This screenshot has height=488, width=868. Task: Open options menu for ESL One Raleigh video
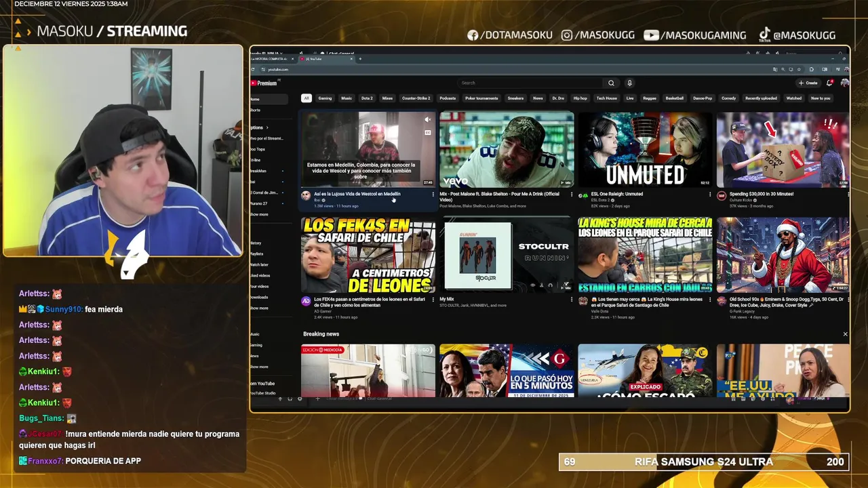[x=710, y=195]
